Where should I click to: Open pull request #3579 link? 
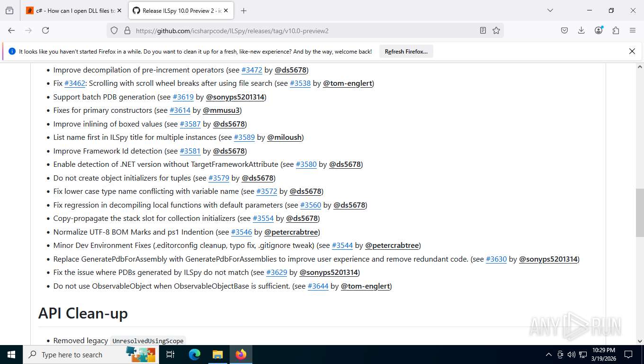click(x=219, y=178)
